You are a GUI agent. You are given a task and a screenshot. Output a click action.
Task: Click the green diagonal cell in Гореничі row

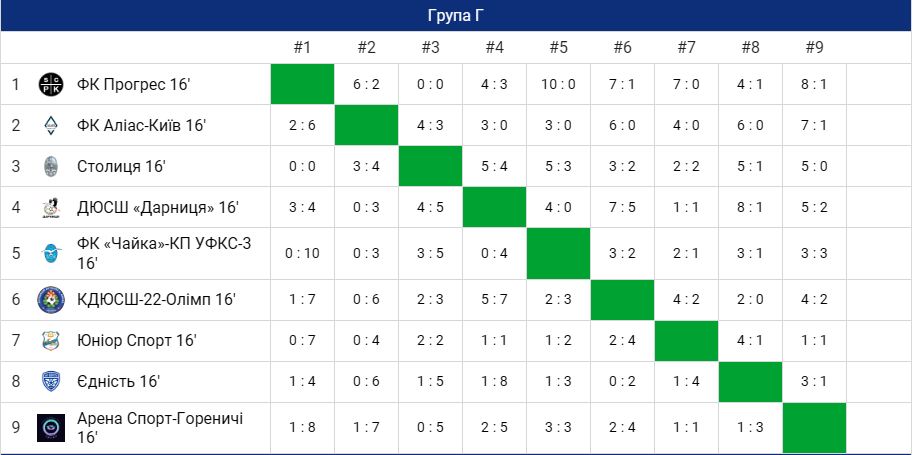(x=814, y=427)
